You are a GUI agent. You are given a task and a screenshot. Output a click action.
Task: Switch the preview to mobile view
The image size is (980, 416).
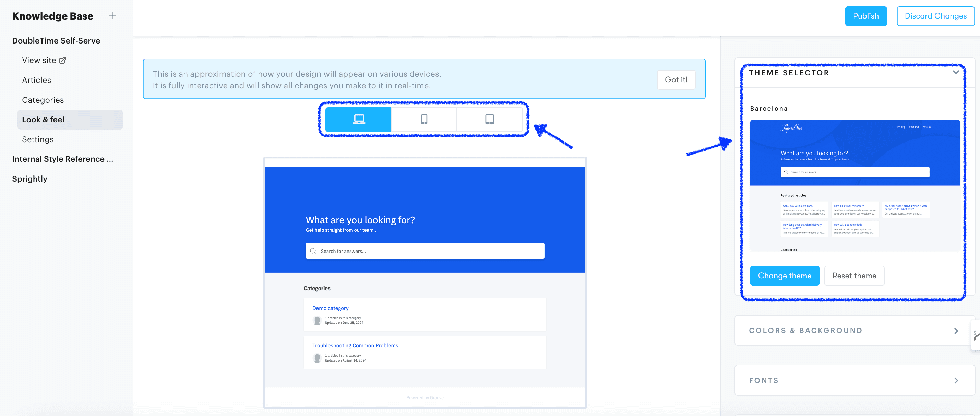424,119
